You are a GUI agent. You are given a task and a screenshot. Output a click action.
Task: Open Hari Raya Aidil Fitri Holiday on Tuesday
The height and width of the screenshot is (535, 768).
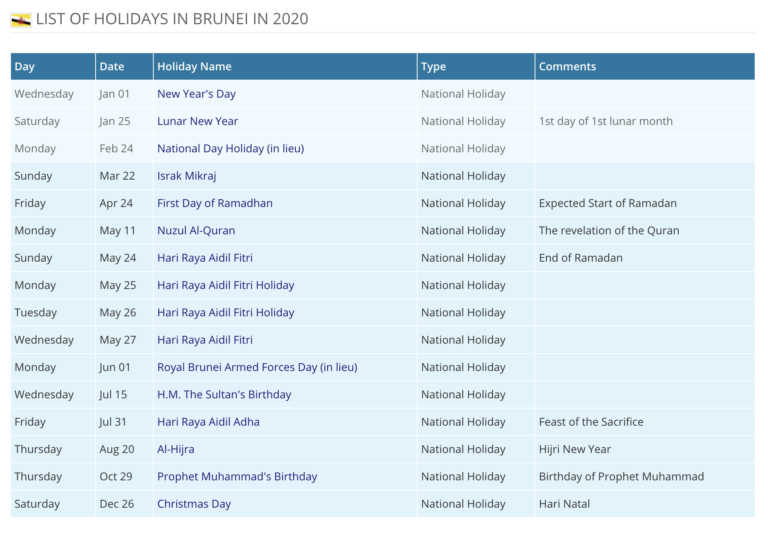(x=226, y=313)
